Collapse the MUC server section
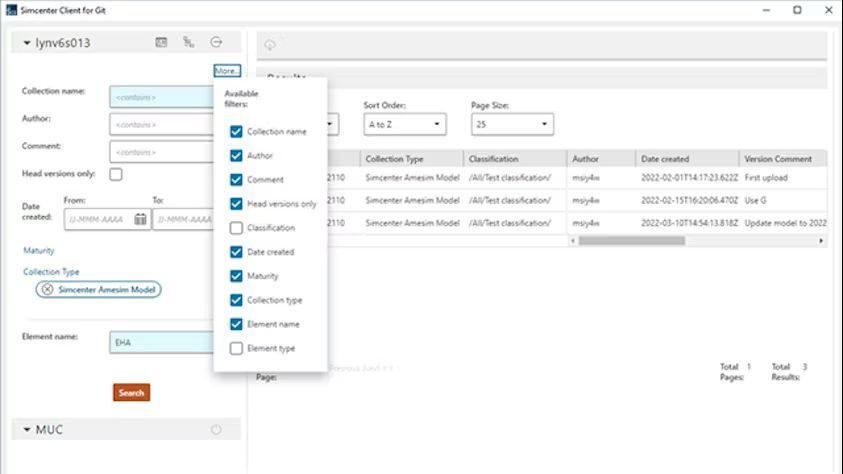This screenshot has height=474, width=843. [x=26, y=429]
